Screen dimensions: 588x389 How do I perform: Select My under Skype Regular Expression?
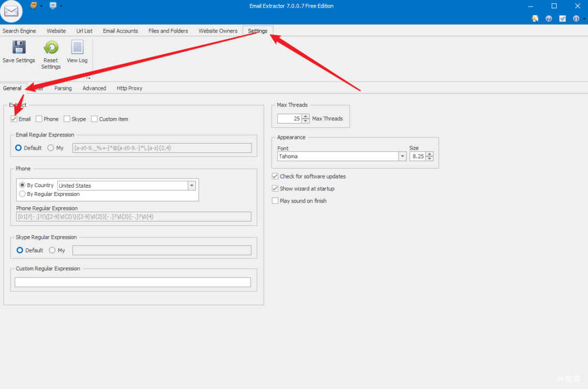(52, 250)
